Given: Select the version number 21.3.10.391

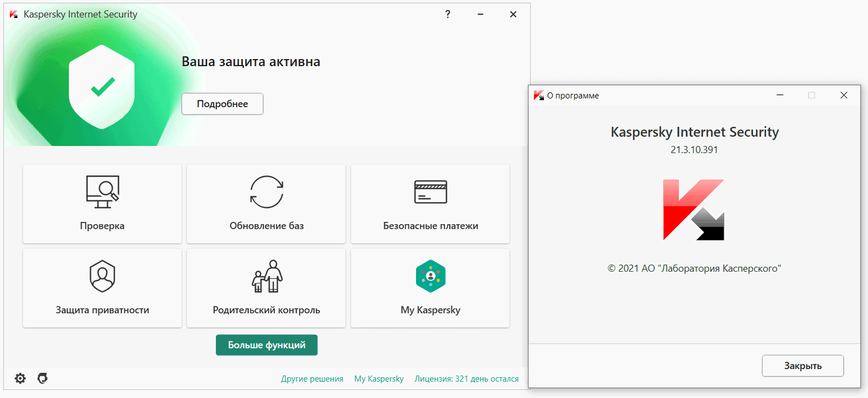Looking at the screenshot, I should point(694,149).
